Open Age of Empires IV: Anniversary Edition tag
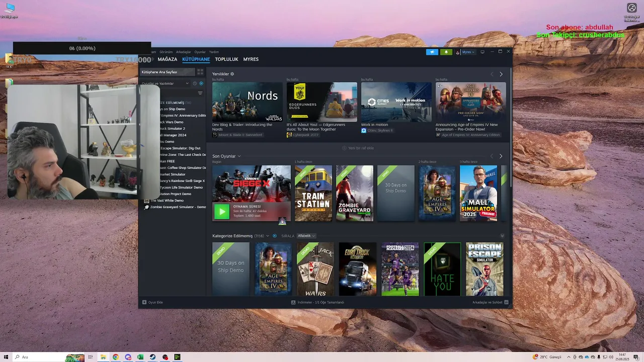 468,135
